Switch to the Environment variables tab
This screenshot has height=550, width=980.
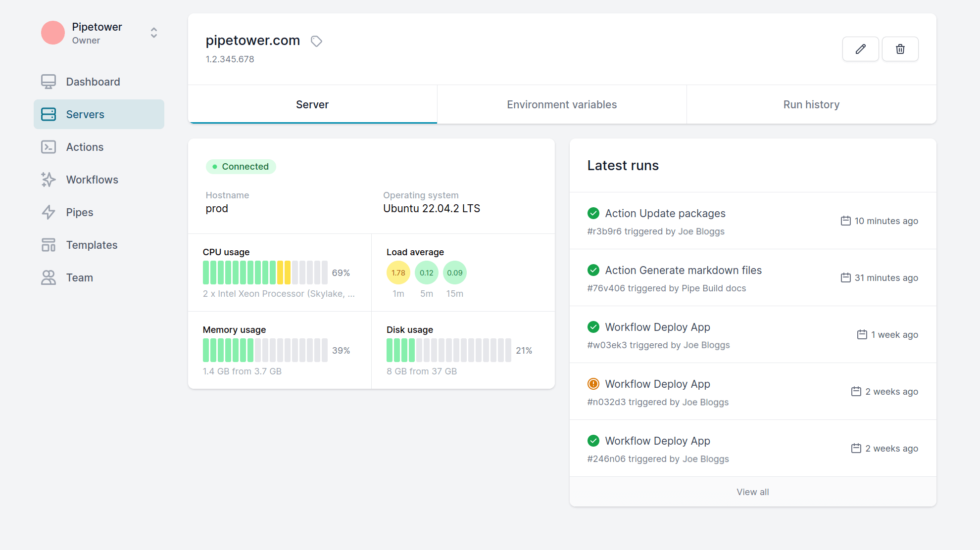[562, 104]
